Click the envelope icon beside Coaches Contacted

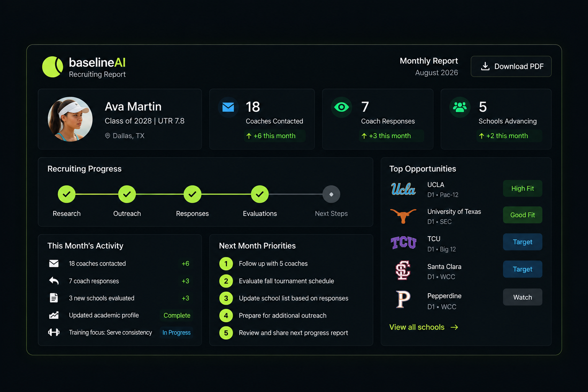click(228, 107)
